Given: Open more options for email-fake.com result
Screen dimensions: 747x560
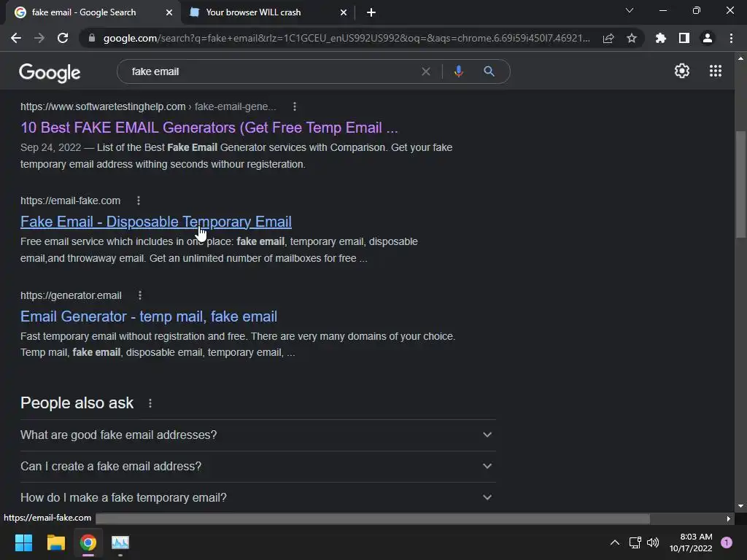Looking at the screenshot, I should [139, 201].
